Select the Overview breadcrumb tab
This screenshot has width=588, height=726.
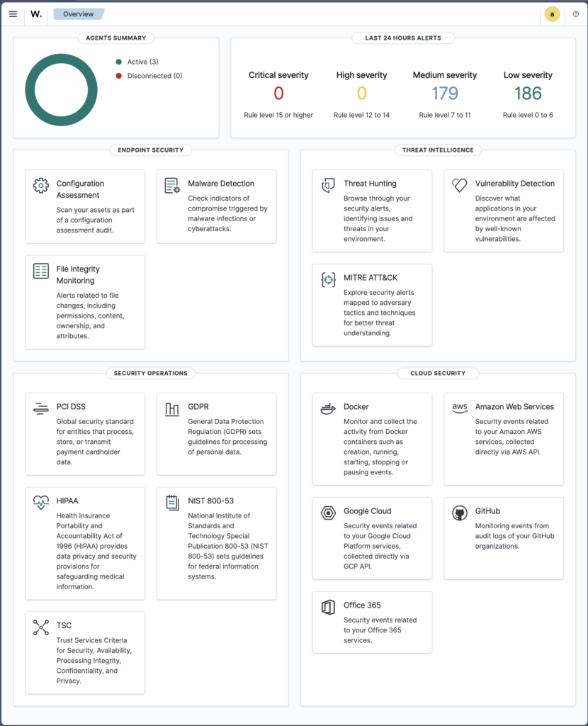pos(79,14)
